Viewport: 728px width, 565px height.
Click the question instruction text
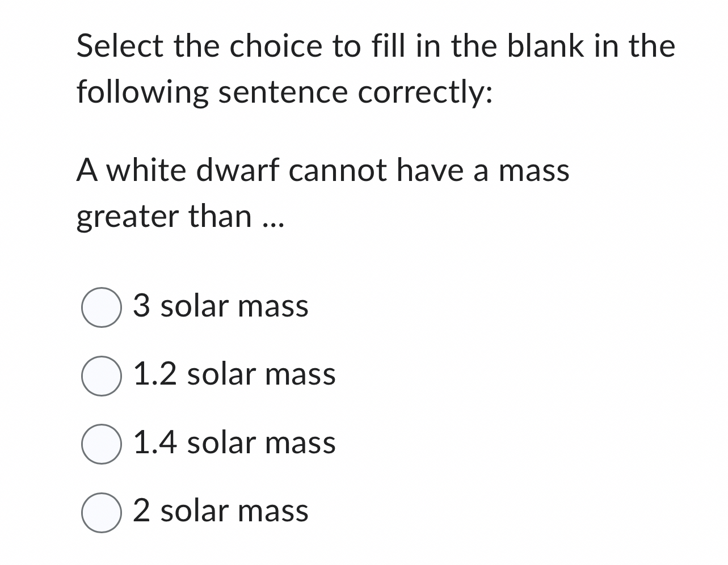point(374,68)
